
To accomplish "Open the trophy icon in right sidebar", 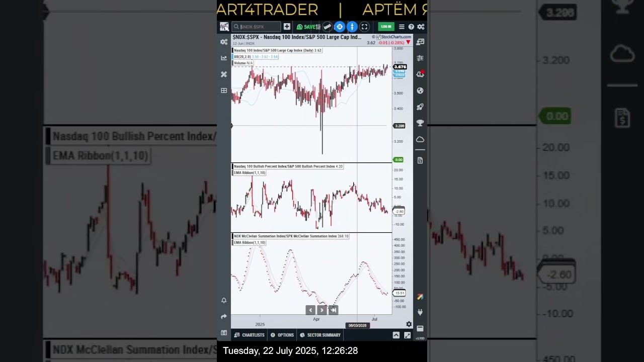I will point(420,123).
